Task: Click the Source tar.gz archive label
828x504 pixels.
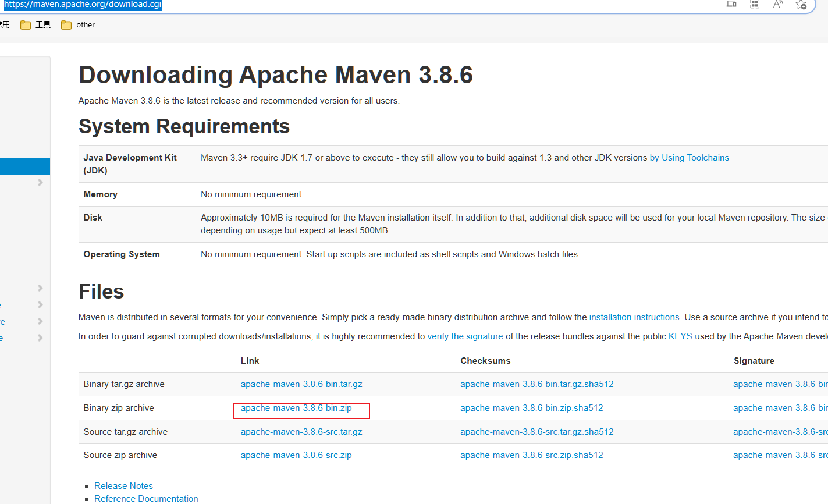Action: (125, 432)
